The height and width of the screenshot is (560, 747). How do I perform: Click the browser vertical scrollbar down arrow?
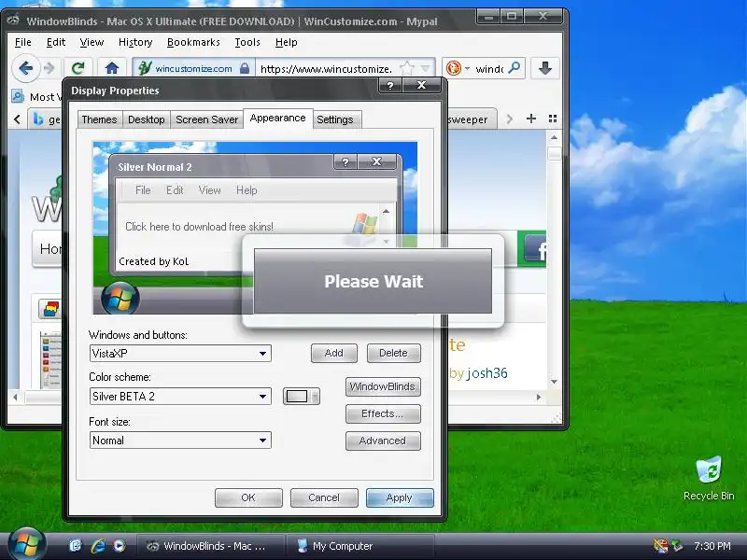(554, 382)
